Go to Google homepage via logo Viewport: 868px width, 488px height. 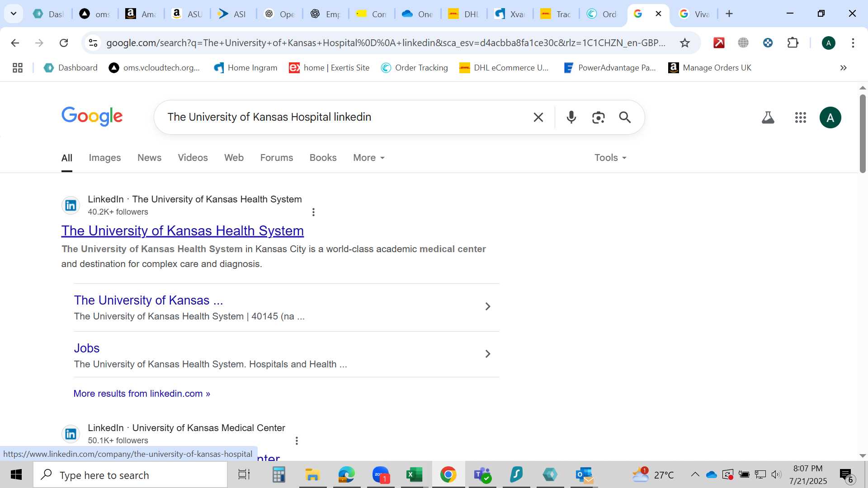coord(92,117)
